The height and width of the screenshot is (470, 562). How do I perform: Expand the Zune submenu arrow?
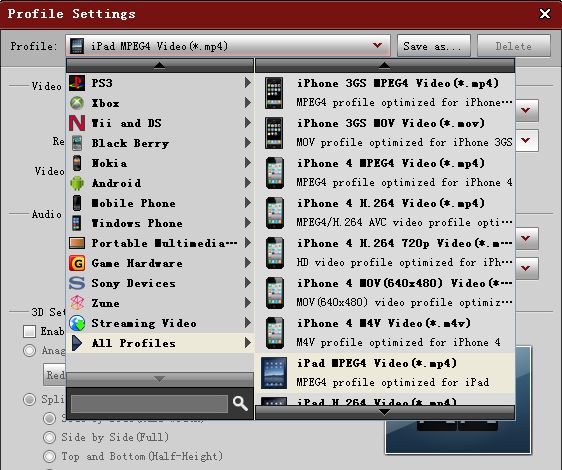pos(247,303)
